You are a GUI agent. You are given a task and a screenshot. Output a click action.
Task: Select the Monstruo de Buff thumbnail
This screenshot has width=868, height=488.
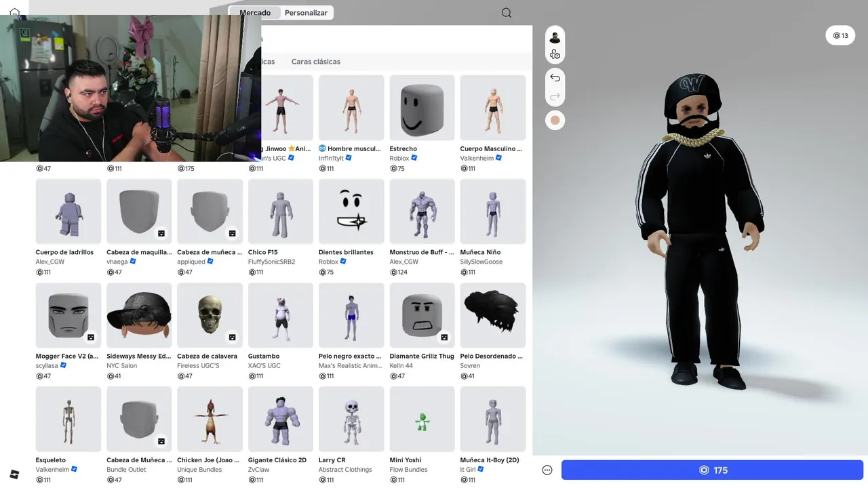click(x=422, y=211)
